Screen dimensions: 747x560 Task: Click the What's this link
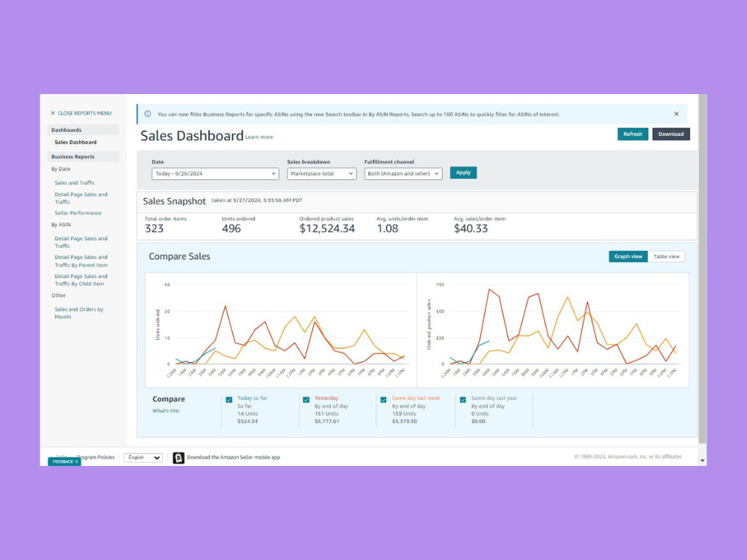tap(166, 411)
